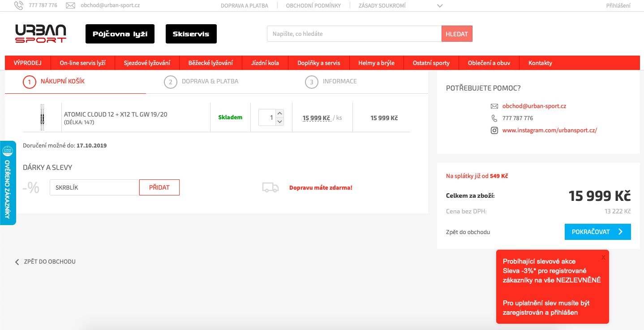Click the envelope icon in help panel

pyautogui.click(x=494, y=106)
